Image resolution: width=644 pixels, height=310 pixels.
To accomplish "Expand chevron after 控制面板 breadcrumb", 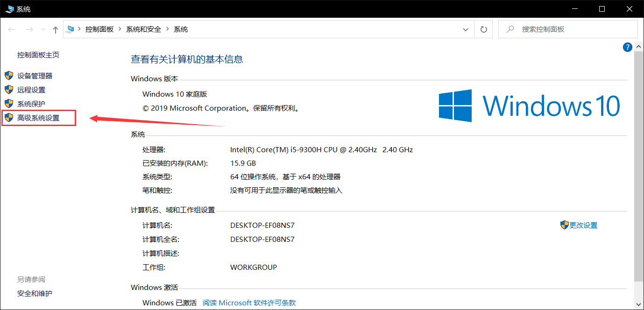I will click(x=120, y=29).
